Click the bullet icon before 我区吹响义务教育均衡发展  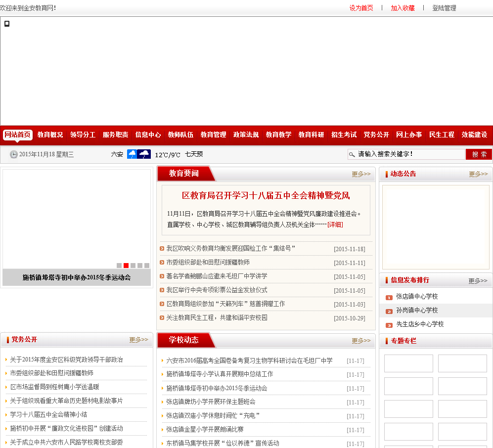[162, 248]
